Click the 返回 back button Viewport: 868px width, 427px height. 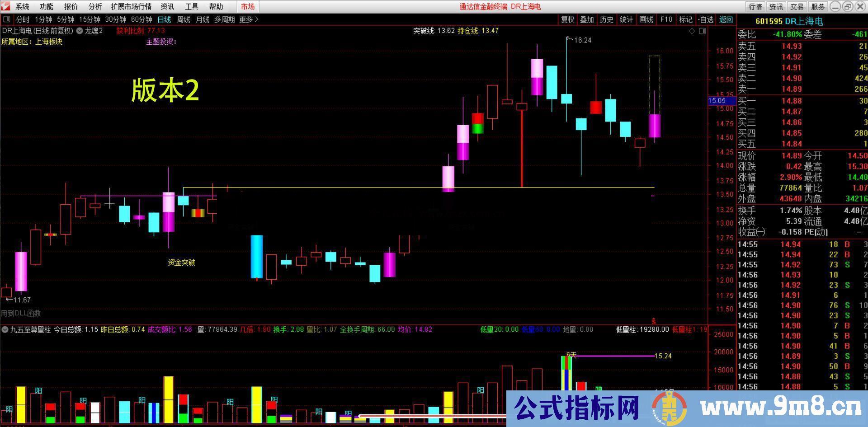pos(726,19)
